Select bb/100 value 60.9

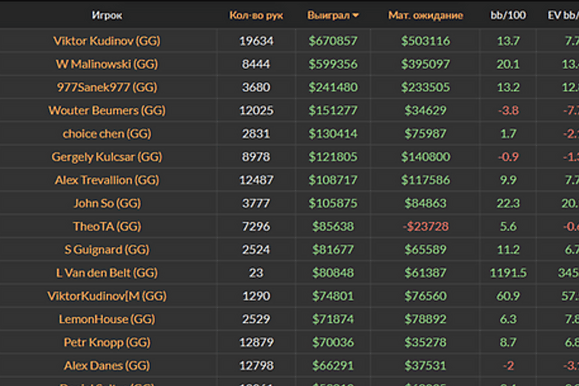508,296
